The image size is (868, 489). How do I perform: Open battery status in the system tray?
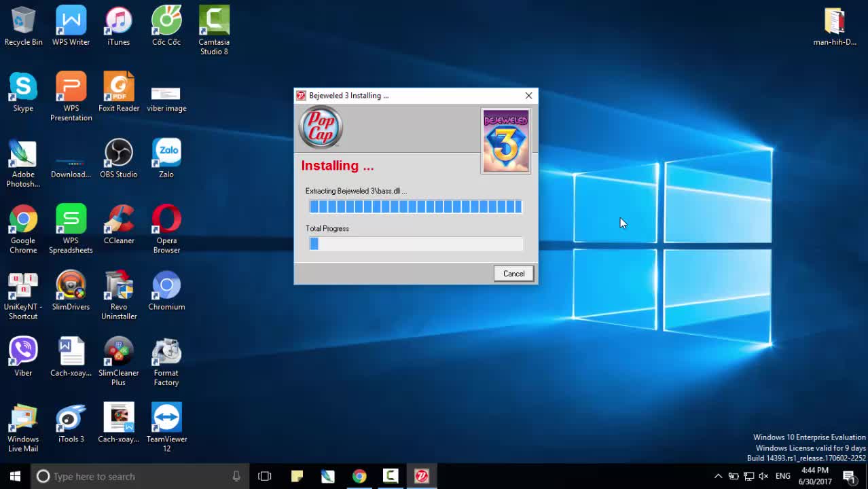click(x=734, y=476)
